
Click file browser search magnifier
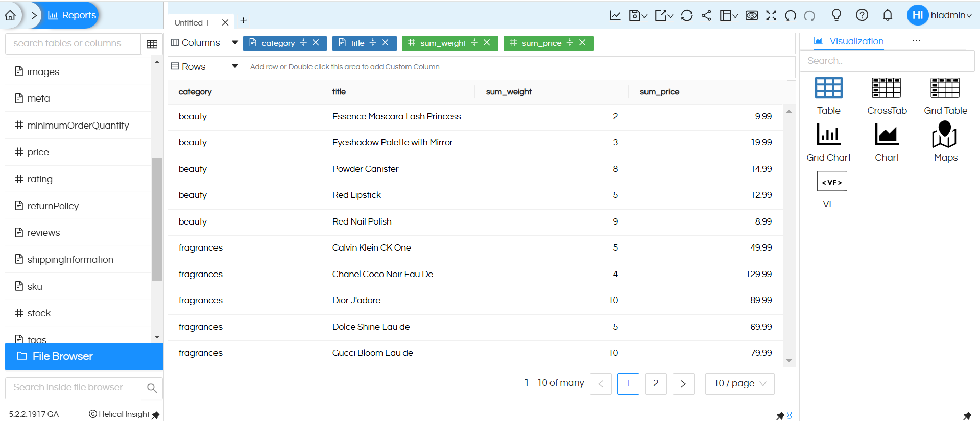pyautogui.click(x=152, y=388)
